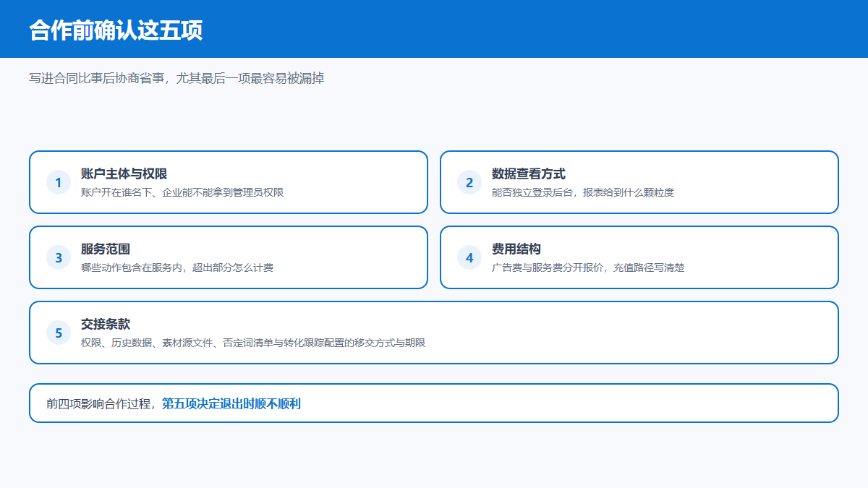Select the description 广告费与服务费分开报价，充值路径写清楚
This screenshot has height=488, width=868.
coord(588,267)
